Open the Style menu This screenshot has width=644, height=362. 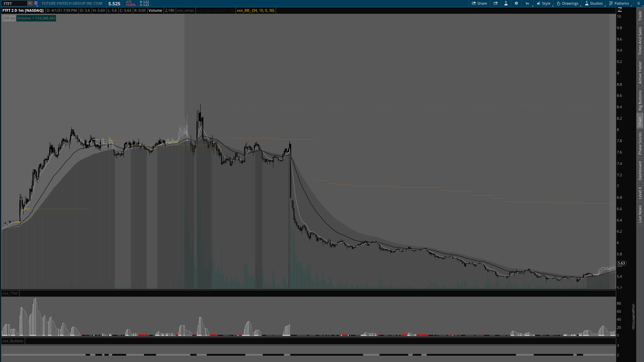pyautogui.click(x=543, y=3)
